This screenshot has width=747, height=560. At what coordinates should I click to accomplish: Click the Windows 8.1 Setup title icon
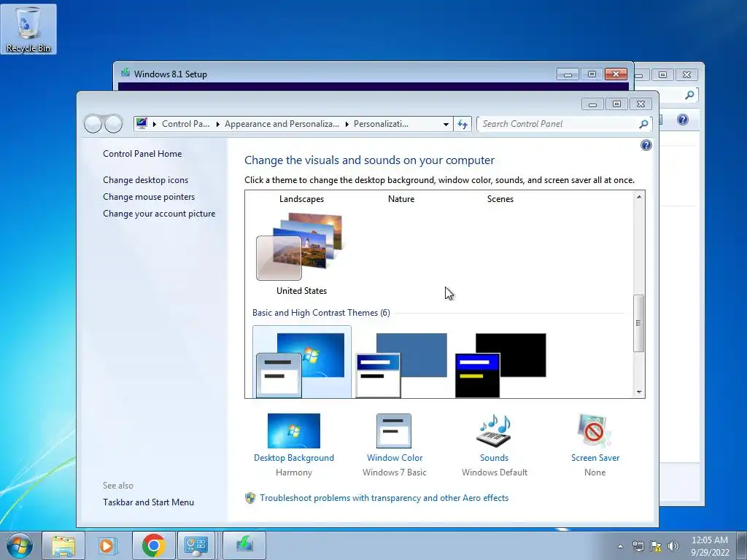coord(125,73)
